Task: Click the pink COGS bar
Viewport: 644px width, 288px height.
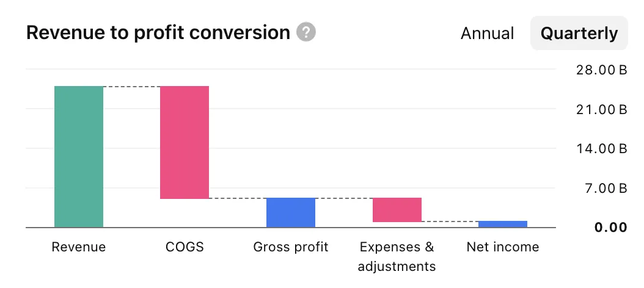Action: [x=185, y=142]
